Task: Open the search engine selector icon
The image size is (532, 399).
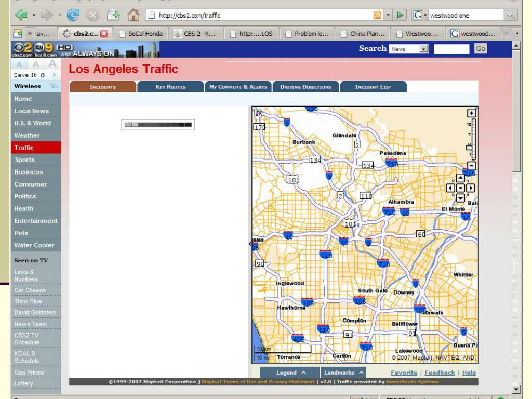Action: (x=419, y=15)
